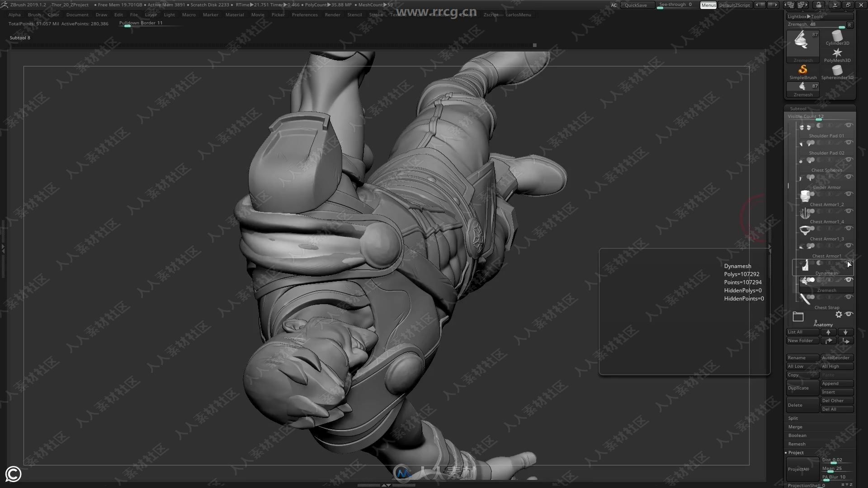
Task: Adjust the PA Blur slider
Action: click(x=837, y=477)
